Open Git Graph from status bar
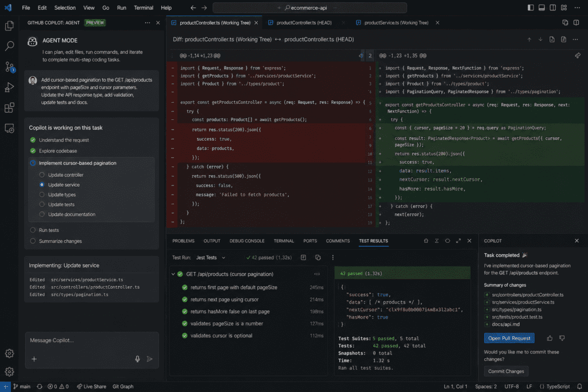Image resolution: width=588 pixels, height=392 pixels. [123, 386]
